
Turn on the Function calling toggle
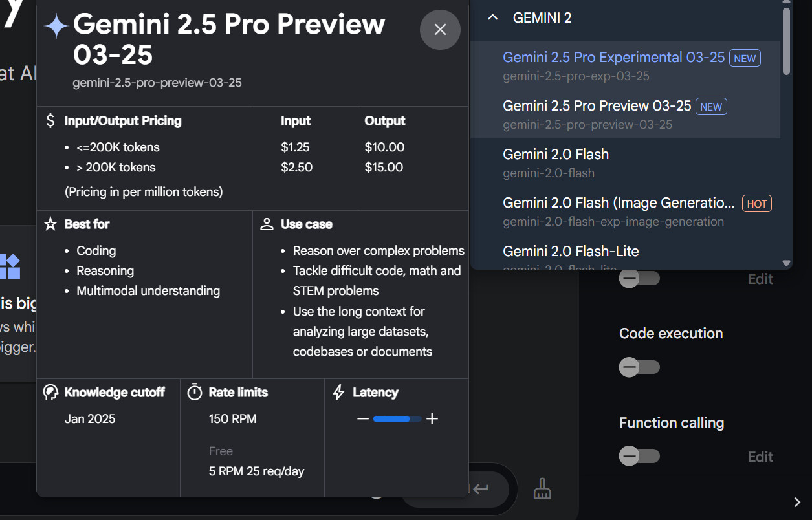click(639, 456)
